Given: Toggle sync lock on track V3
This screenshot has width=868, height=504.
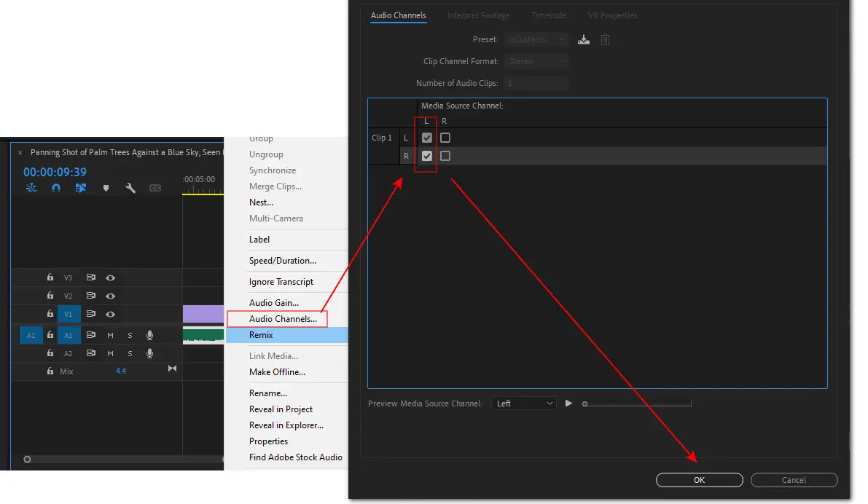Looking at the screenshot, I should point(91,277).
